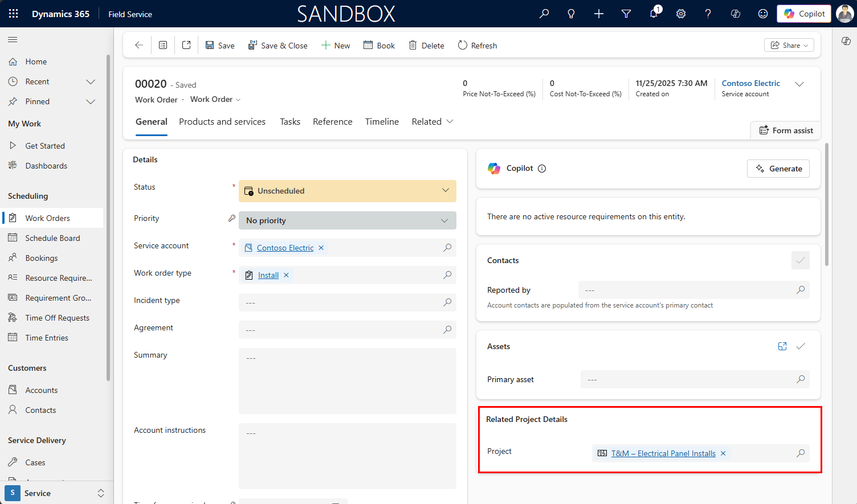Open the Work Order form selector dropdown
Viewport: 857px width, 504px height.
[215, 99]
